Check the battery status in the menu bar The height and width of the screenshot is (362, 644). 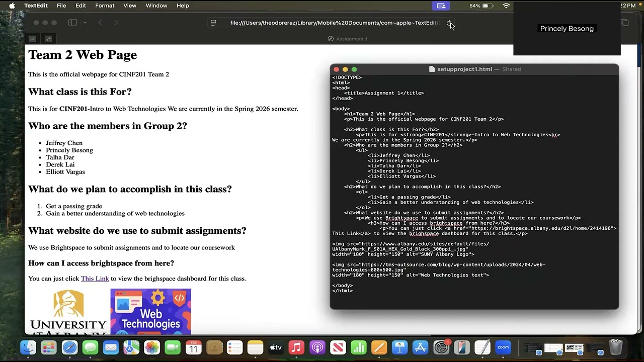click(x=481, y=6)
